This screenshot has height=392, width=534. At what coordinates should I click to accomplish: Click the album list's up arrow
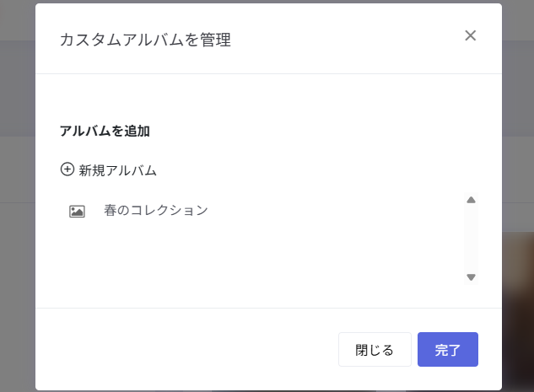[471, 200]
